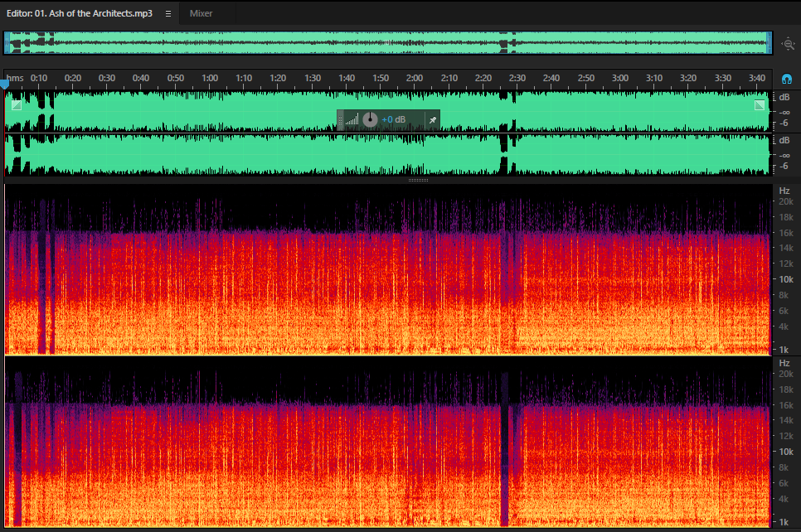801x532 pixels.
Task: Click the volume bars icon in the HUD
Action: pyautogui.click(x=352, y=120)
